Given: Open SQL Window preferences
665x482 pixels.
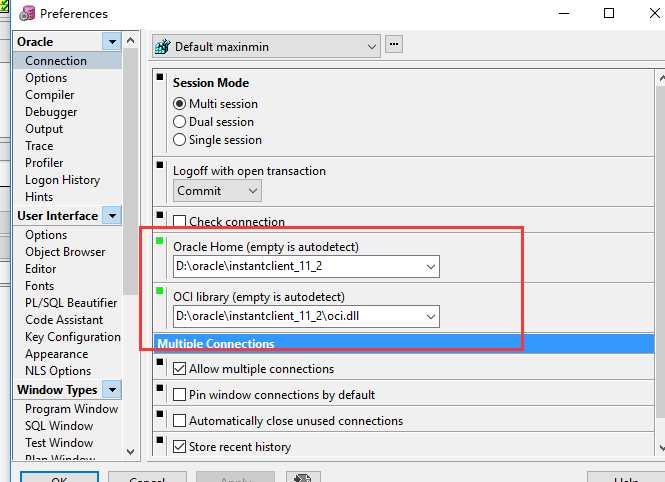Looking at the screenshot, I should (x=59, y=426).
